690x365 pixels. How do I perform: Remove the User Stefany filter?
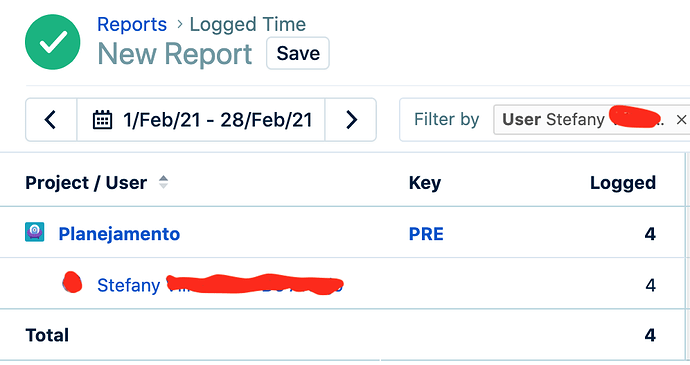click(x=681, y=120)
